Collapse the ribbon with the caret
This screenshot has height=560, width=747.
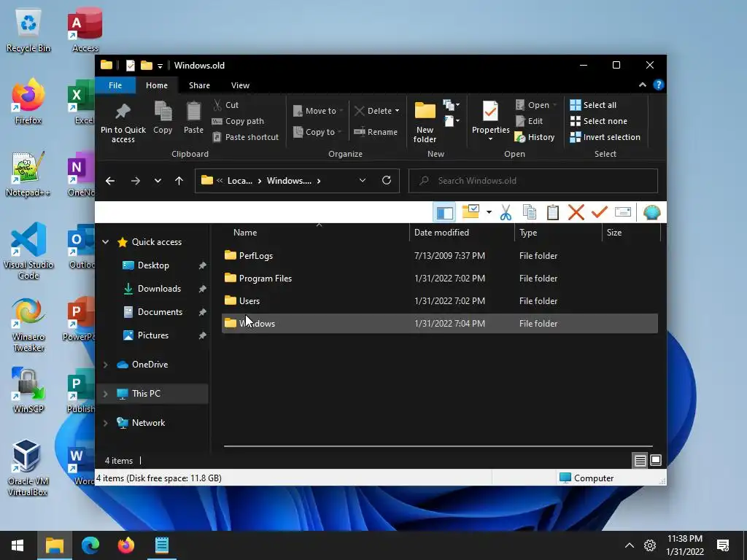coord(642,85)
